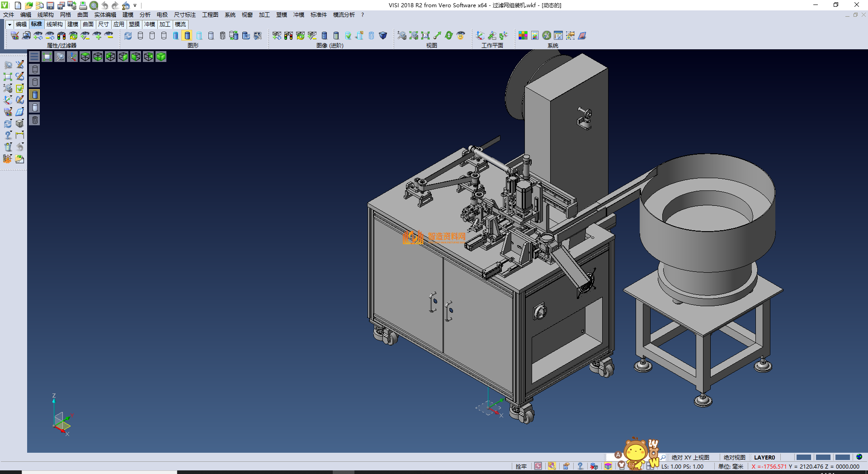Click the traffic light filter icon
The width and height of the screenshot is (868, 474).
tap(61, 35)
